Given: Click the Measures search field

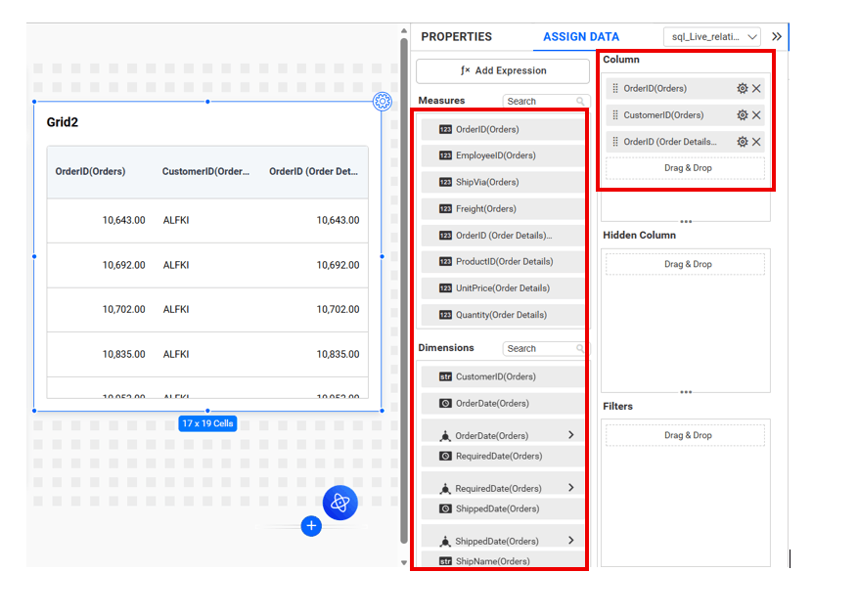Looking at the screenshot, I should click(x=545, y=102).
